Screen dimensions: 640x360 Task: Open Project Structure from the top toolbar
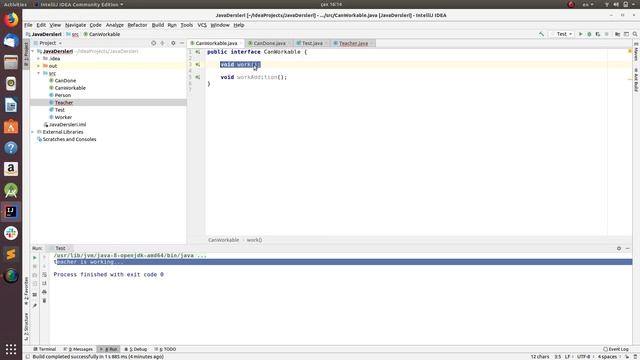(x=618, y=34)
